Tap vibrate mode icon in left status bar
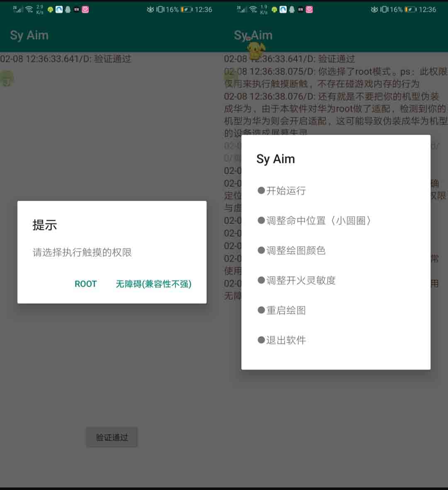Viewport: 448px width, 490px height. coord(160,10)
